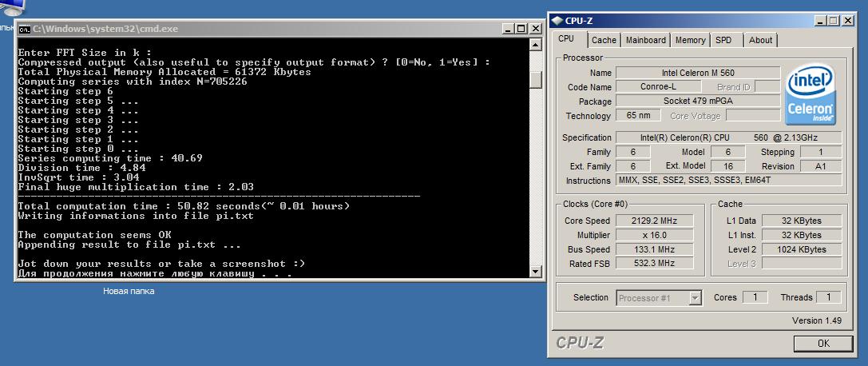Click the empty Level 3 cache field
Viewport: 868px width, 366px height.
point(802,264)
